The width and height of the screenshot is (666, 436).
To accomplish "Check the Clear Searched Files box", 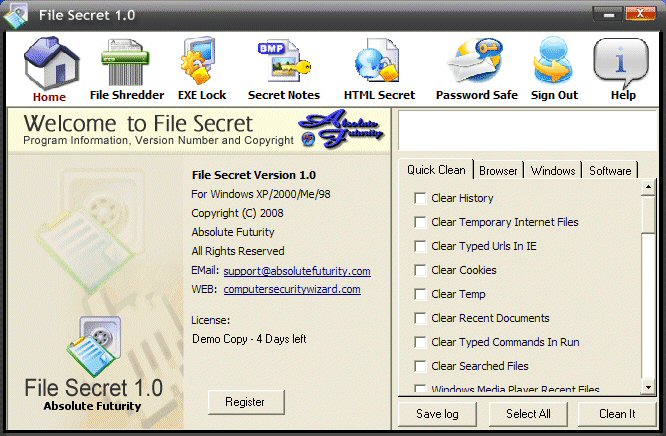I will [x=420, y=366].
